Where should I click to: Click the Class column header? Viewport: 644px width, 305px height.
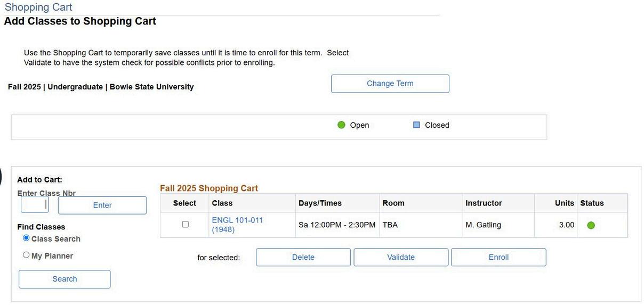pyautogui.click(x=222, y=203)
